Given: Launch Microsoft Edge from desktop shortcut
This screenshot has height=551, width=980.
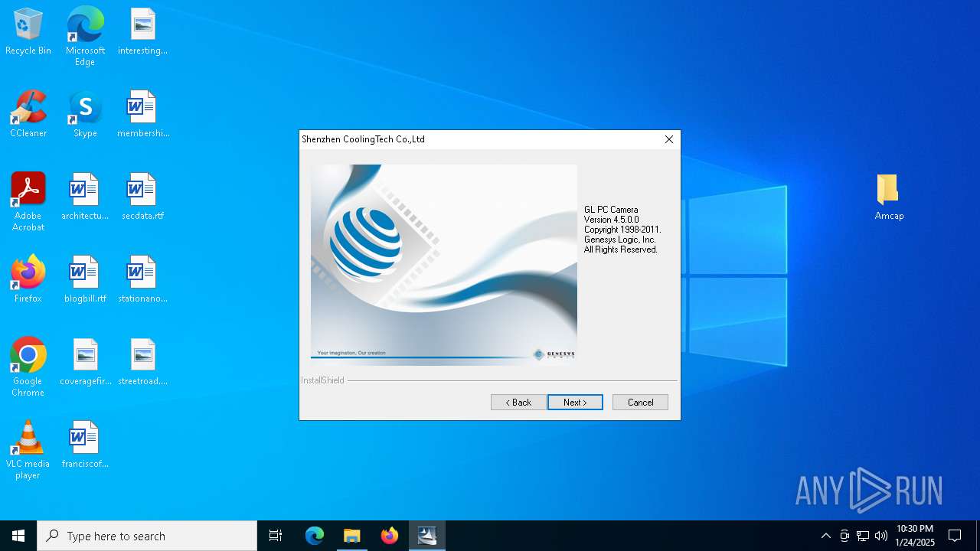Looking at the screenshot, I should pos(85,37).
